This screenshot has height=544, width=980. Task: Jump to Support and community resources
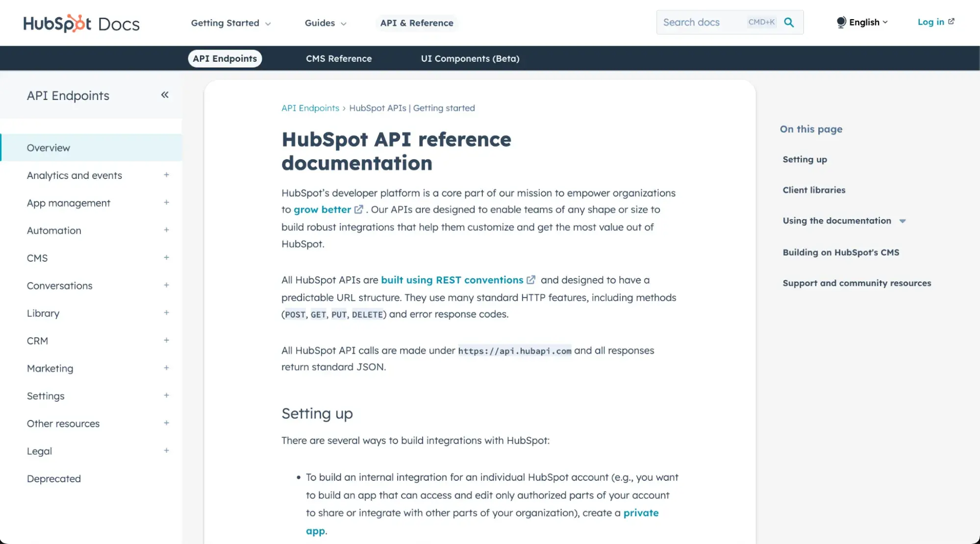click(857, 283)
